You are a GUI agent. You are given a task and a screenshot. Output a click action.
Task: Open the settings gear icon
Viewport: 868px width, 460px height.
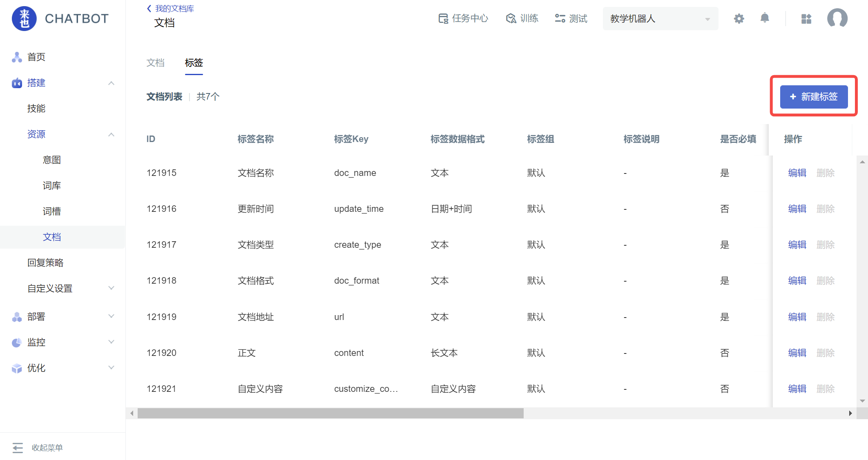[739, 18]
